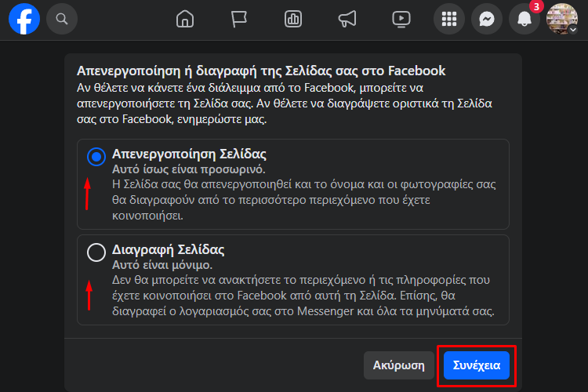
Task: Open the Insights bar chart icon
Action: click(x=293, y=19)
